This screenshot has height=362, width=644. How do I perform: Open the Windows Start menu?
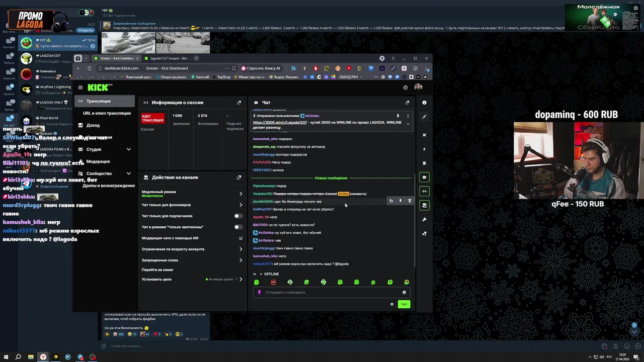click(6, 357)
